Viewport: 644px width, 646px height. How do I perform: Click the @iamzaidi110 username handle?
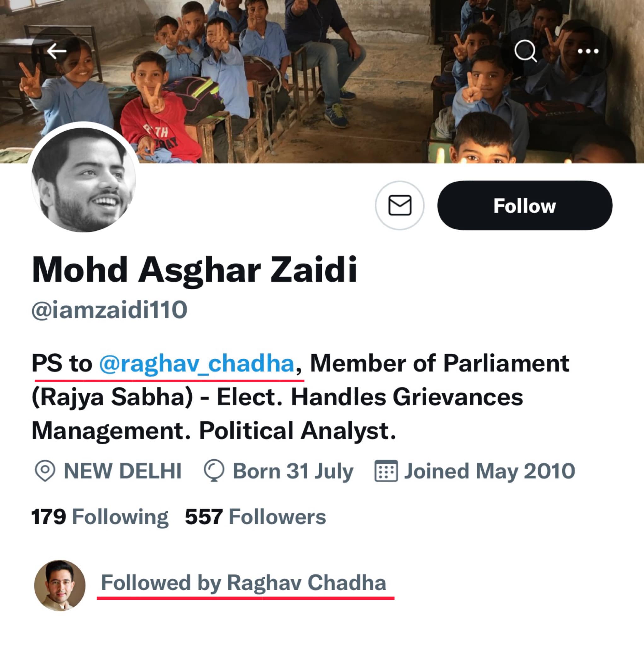(109, 310)
